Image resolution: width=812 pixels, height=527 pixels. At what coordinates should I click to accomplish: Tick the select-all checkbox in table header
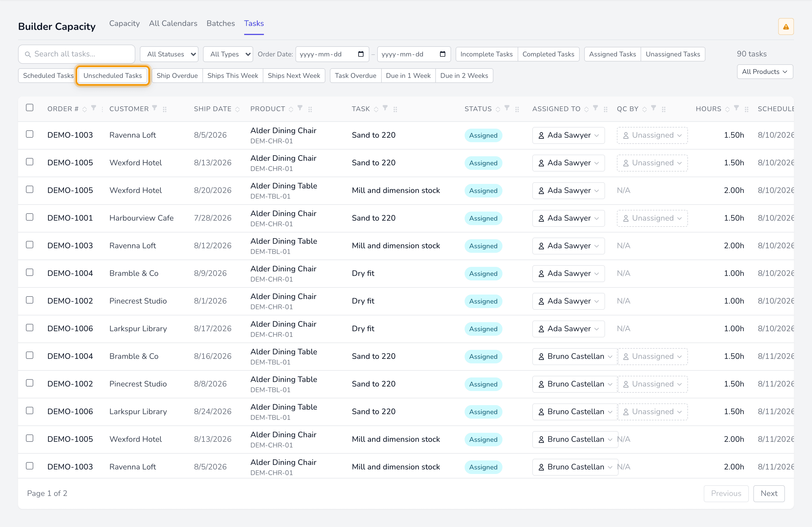[30, 107]
